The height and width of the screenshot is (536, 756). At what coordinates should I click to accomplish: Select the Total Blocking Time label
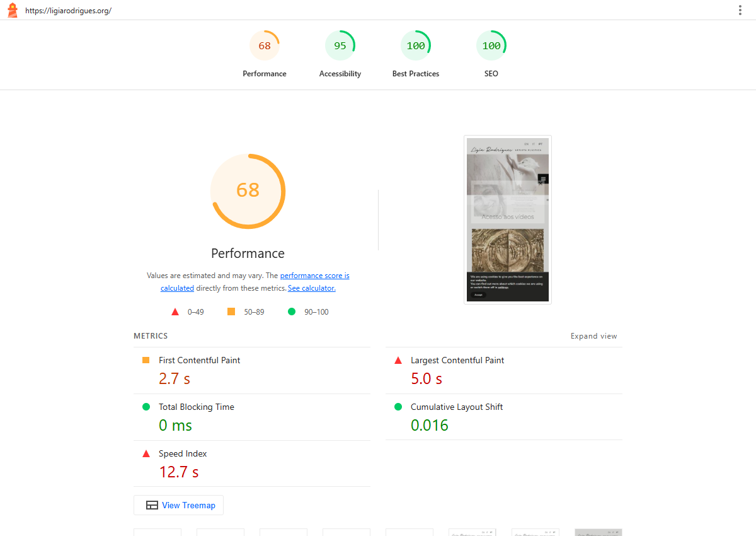tap(197, 407)
